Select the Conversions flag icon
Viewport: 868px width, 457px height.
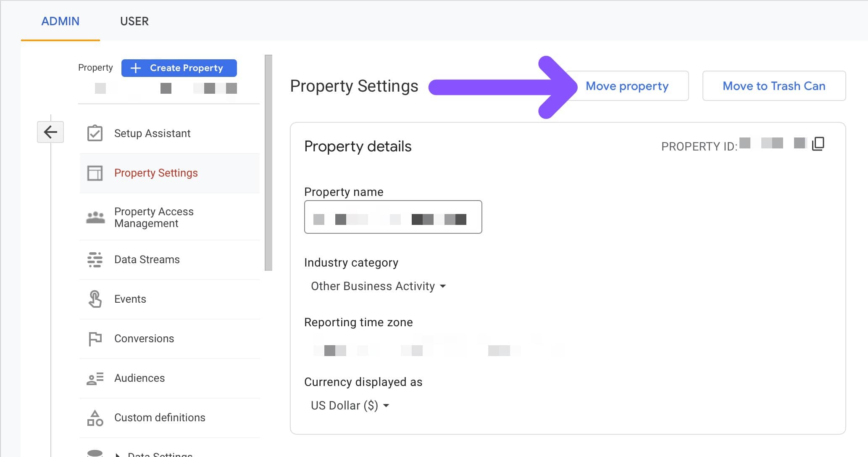[95, 338]
